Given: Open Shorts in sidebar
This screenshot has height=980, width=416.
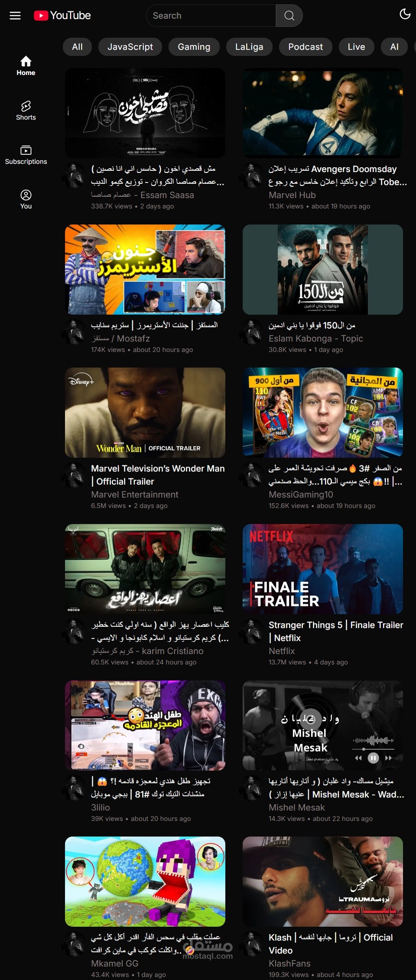Looking at the screenshot, I should [x=26, y=111].
